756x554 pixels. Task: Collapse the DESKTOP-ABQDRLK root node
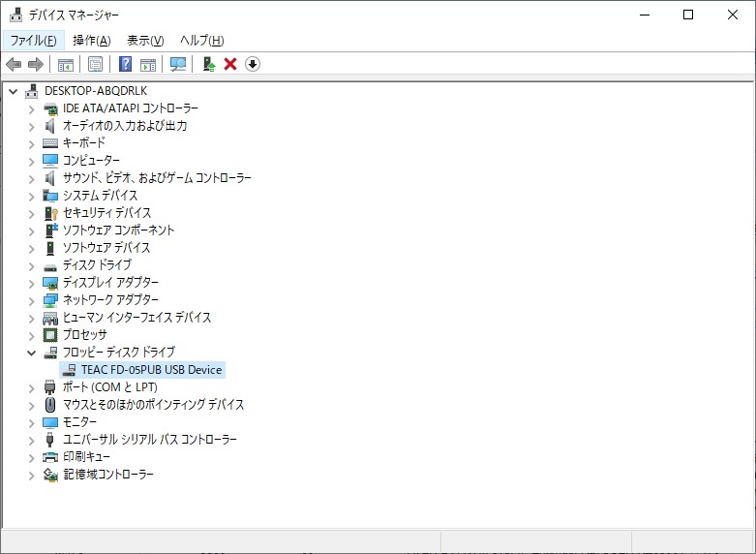(13, 91)
